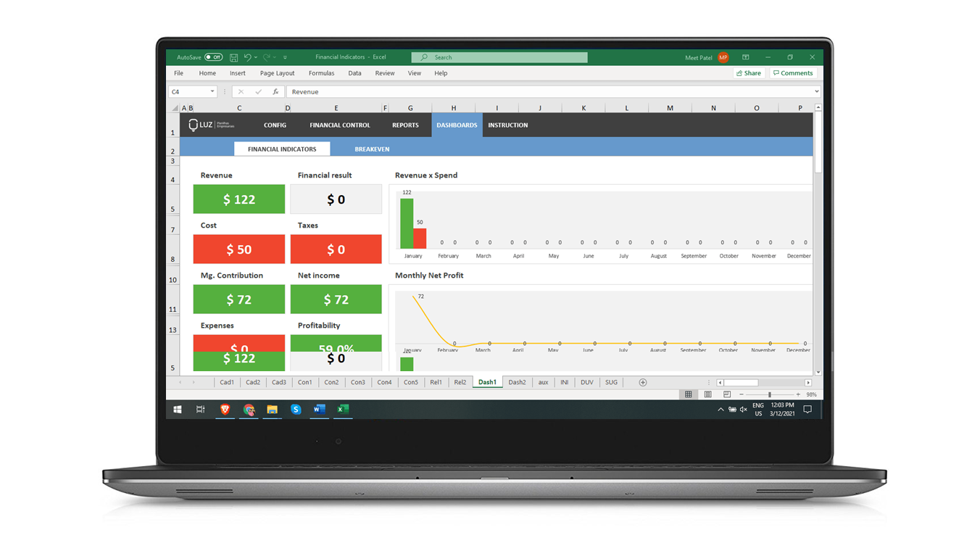Screen dimensions: 980x551
Task: Open Excel's Comments panel
Action: (x=792, y=72)
